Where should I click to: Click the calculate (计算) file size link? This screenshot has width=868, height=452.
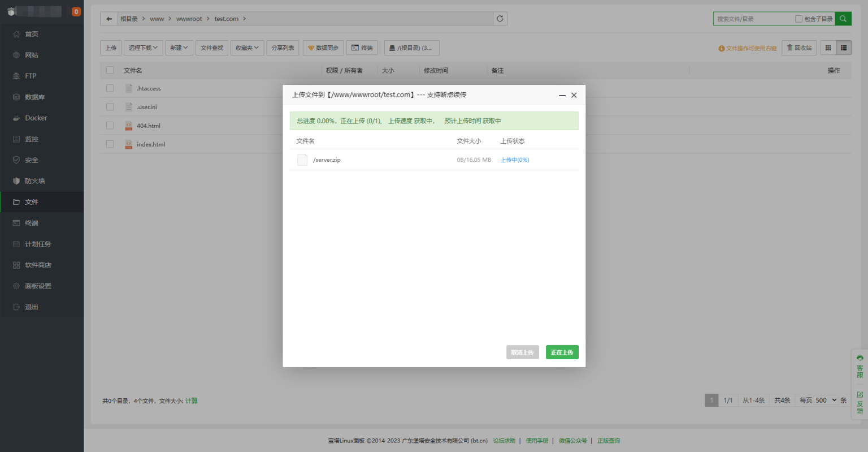coord(192,401)
